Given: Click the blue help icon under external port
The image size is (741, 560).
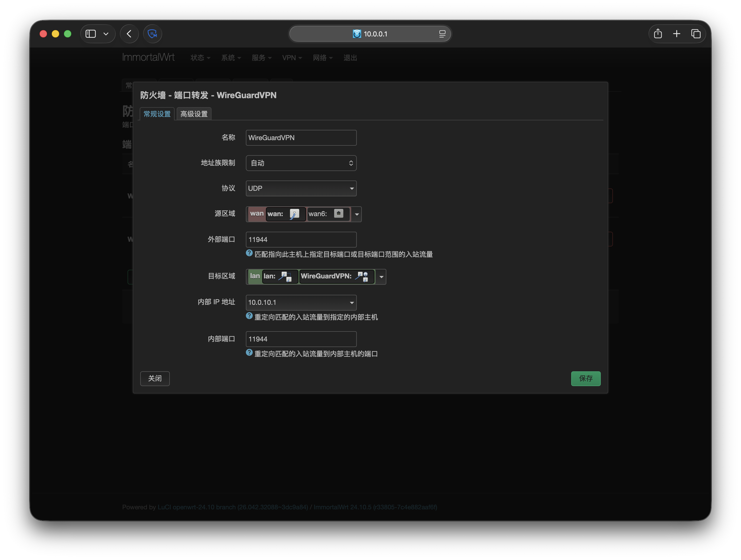Looking at the screenshot, I should coord(249,253).
